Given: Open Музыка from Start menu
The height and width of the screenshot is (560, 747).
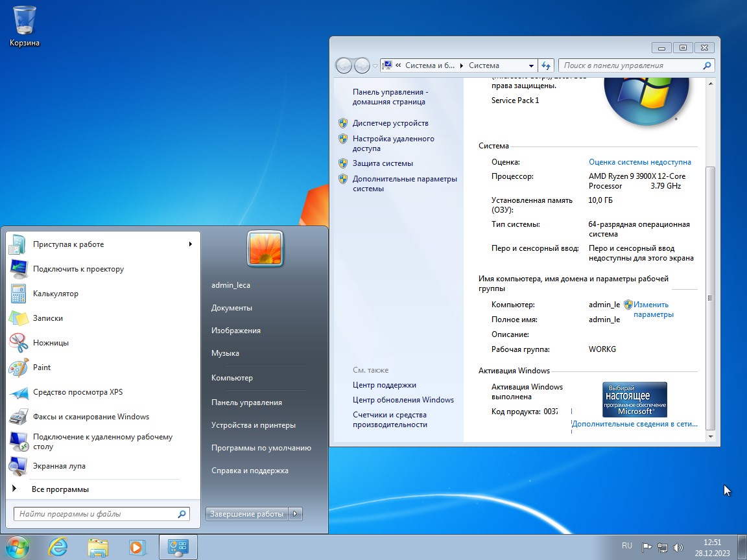Looking at the screenshot, I should (x=225, y=353).
